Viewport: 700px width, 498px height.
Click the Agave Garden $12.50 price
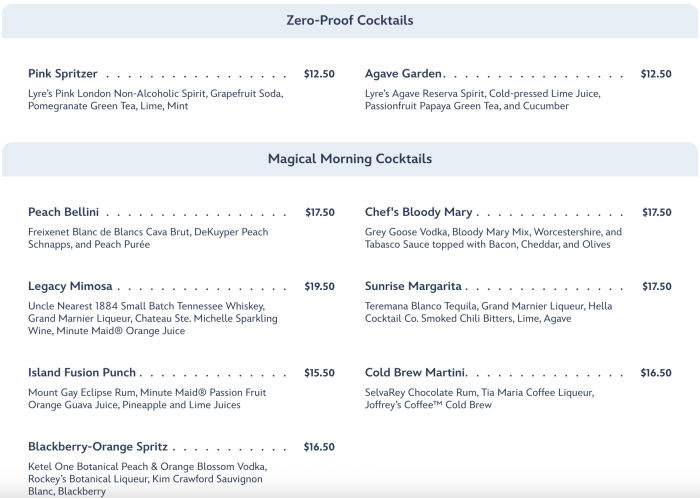pos(656,74)
